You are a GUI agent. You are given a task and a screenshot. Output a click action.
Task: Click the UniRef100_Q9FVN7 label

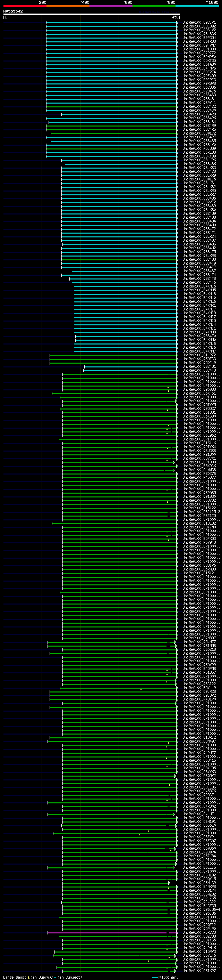[x=199, y=45]
